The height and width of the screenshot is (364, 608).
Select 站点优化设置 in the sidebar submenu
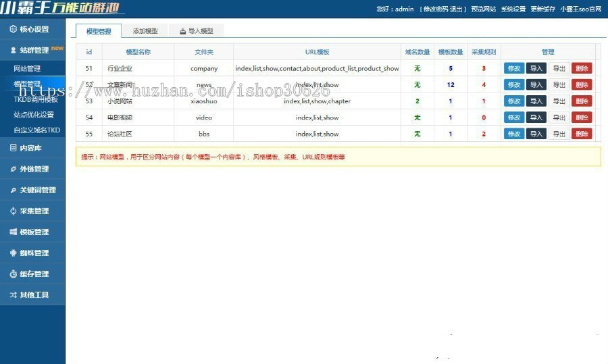(x=34, y=114)
